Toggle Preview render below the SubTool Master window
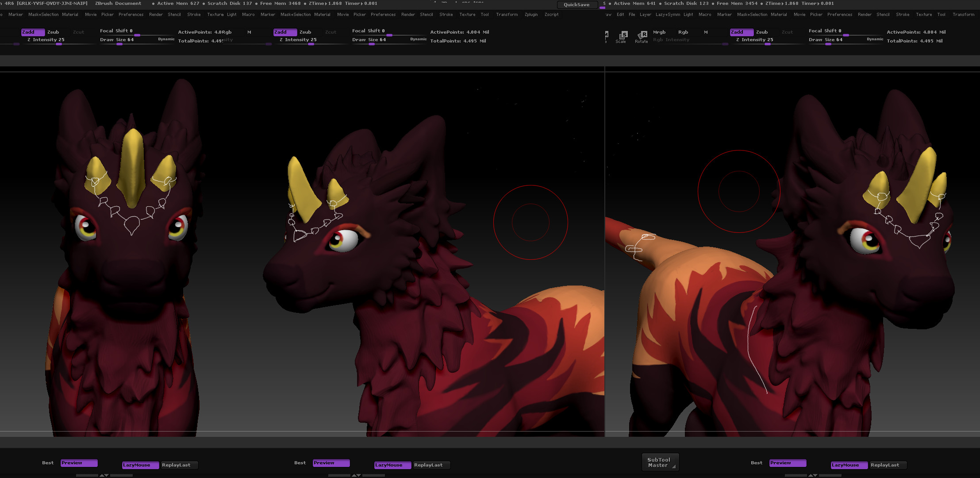This screenshot has width=980, height=478. tap(788, 463)
